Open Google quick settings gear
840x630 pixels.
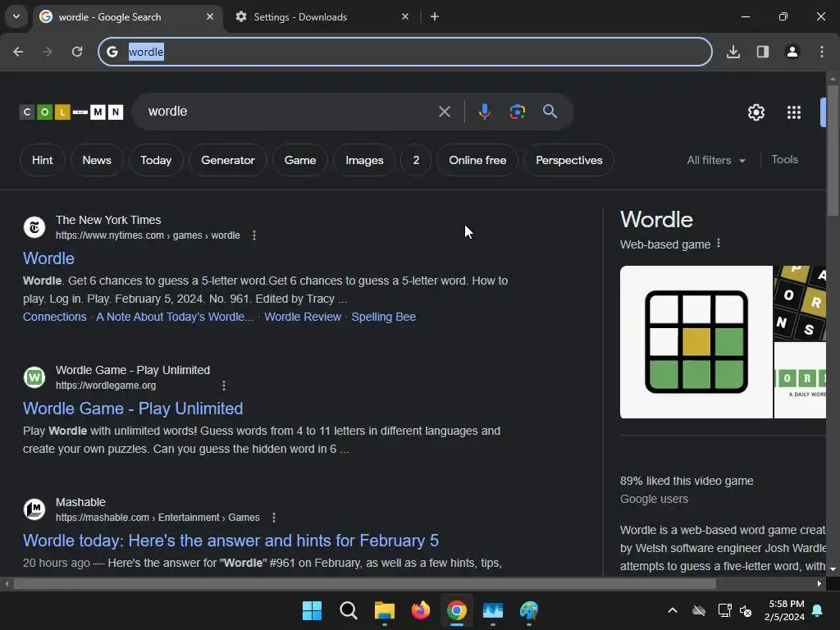pyautogui.click(x=756, y=112)
